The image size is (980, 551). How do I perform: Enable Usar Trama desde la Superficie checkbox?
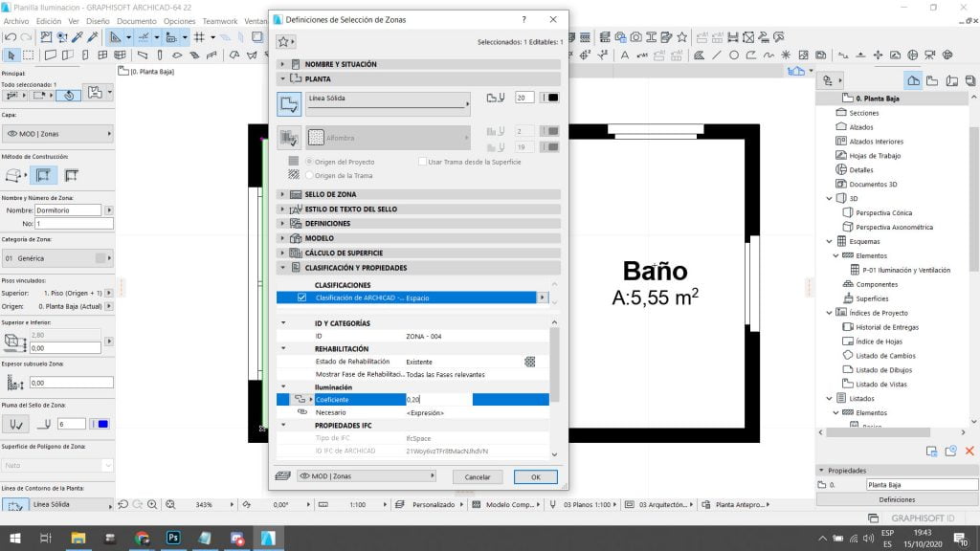coord(422,162)
